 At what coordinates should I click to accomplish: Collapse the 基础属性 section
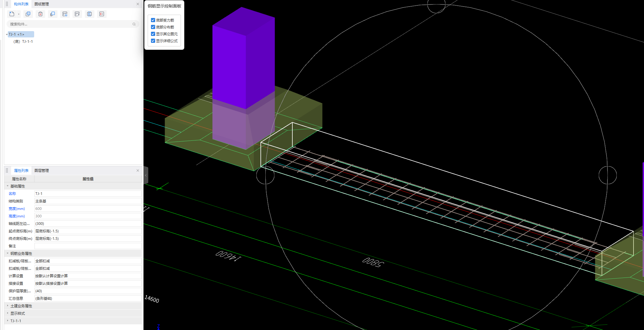point(7,186)
